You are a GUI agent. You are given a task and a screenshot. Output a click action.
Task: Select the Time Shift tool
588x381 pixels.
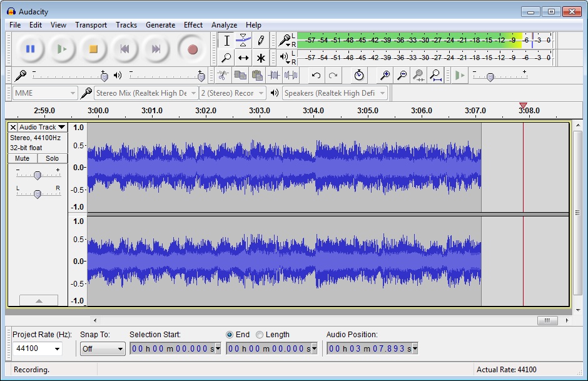(x=243, y=58)
